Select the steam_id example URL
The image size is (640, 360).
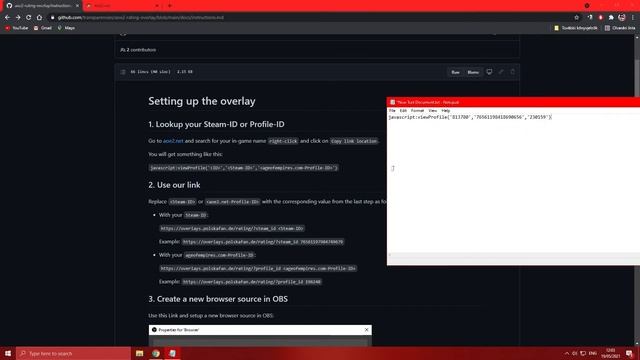coord(263,242)
